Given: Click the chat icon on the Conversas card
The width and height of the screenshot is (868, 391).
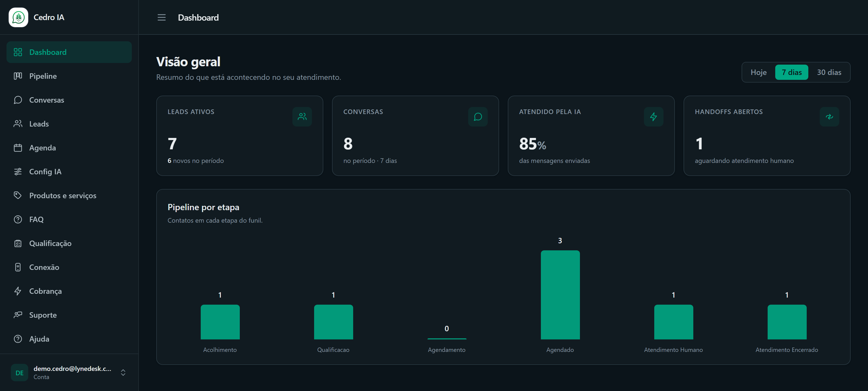Looking at the screenshot, I should (x=477, y=117).
